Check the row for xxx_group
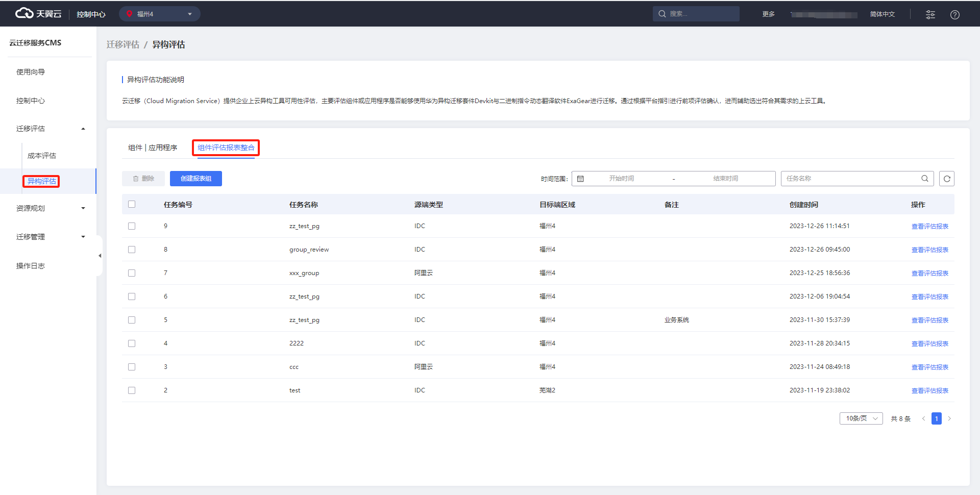This screenshot has height=495, width=980. [x=132, y=273]
